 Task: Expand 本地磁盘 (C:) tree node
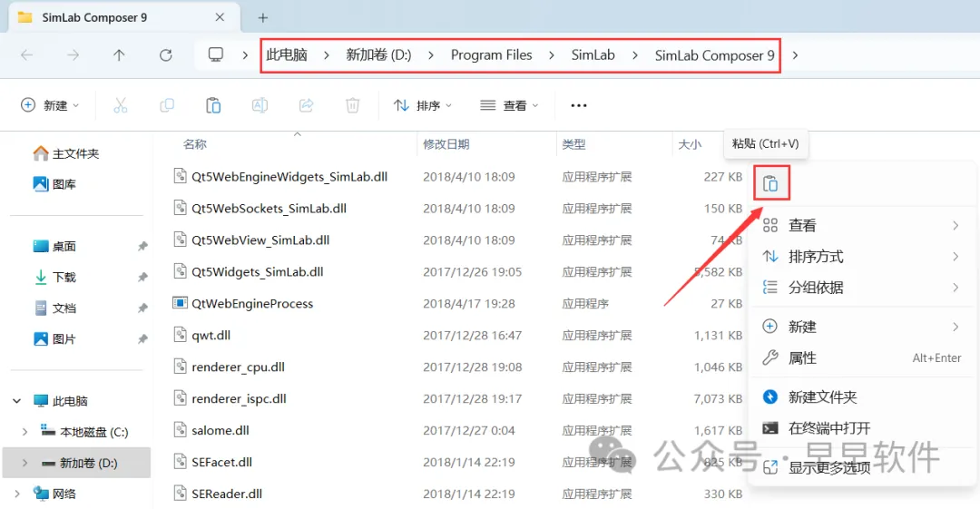click(x=24, y=432)
